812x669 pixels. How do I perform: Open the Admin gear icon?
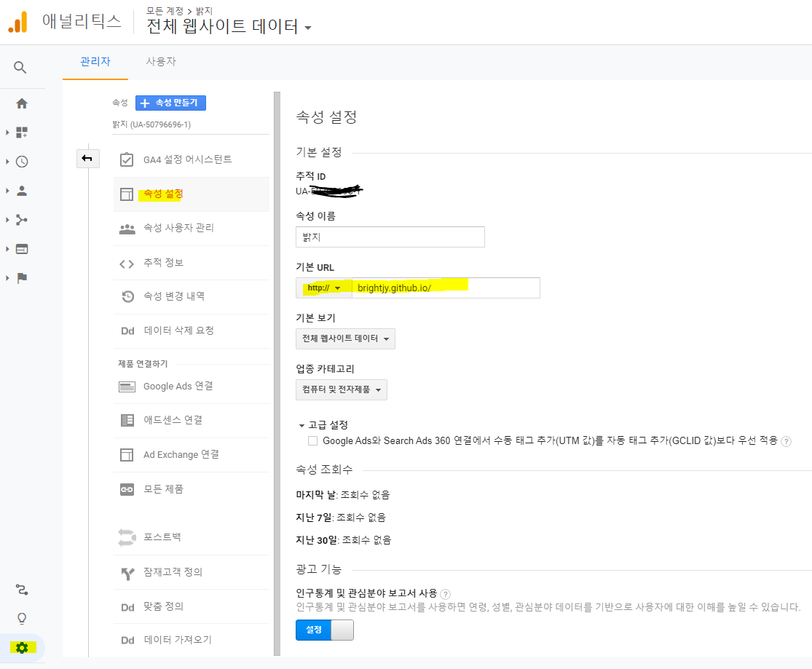(22, 647)
